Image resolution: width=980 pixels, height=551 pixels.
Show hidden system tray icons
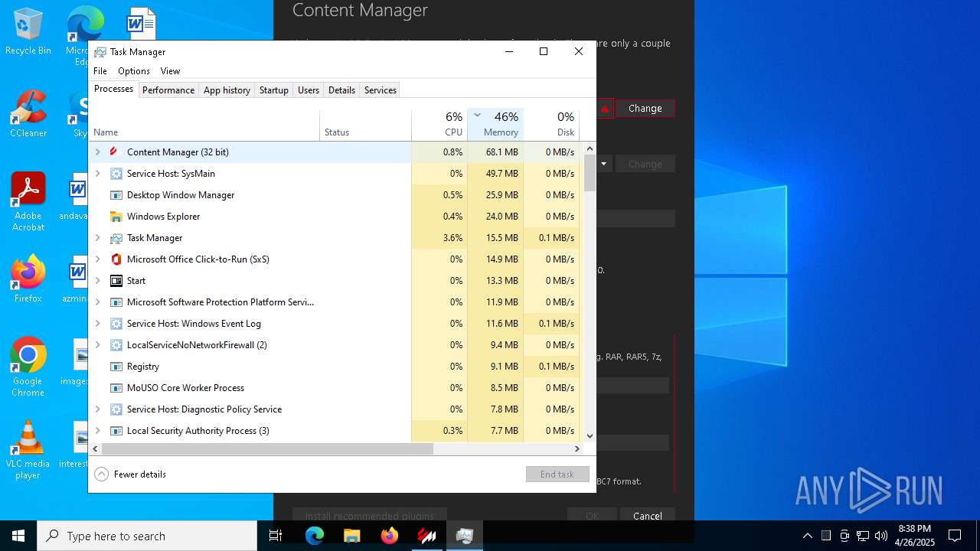pos(807,536)
